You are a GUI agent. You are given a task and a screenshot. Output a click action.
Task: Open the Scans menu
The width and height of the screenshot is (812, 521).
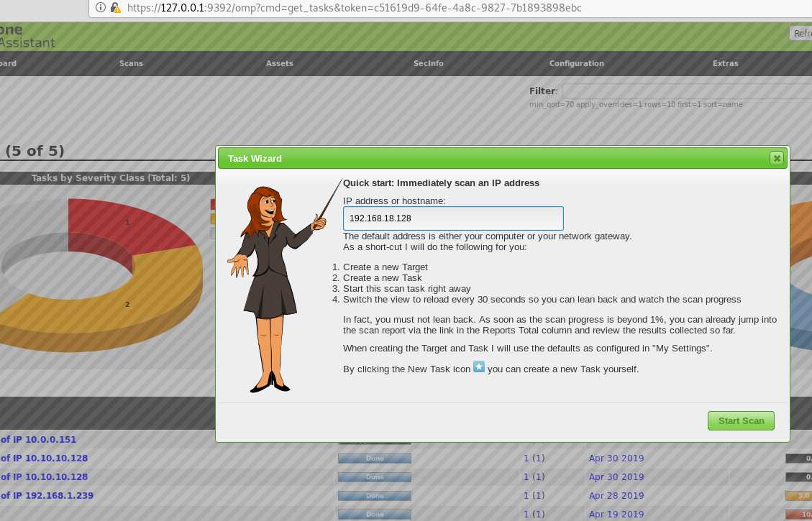point(131,63)
